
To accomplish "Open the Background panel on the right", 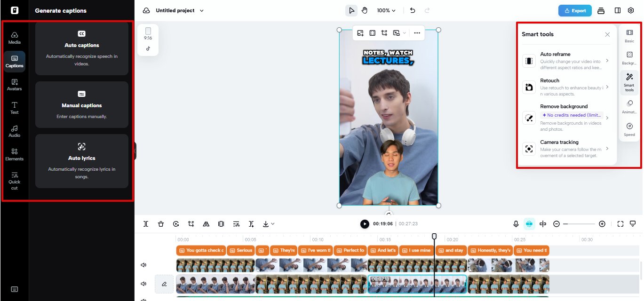I will 629,58.
